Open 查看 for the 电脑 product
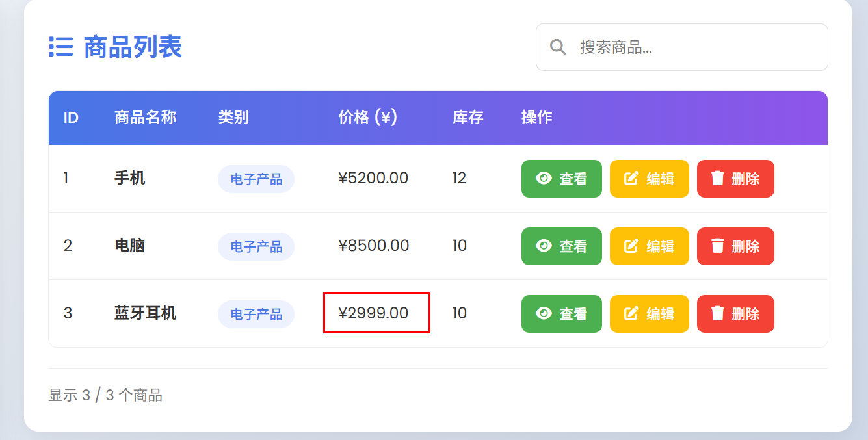868x440 pixels. (x=562, y=246)
